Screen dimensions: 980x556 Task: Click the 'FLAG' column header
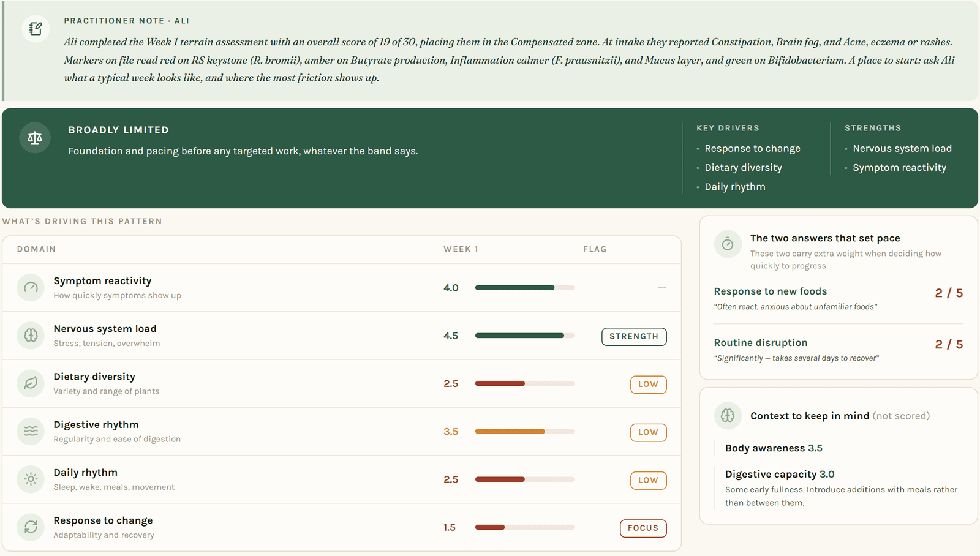click(x=595, y=249)
